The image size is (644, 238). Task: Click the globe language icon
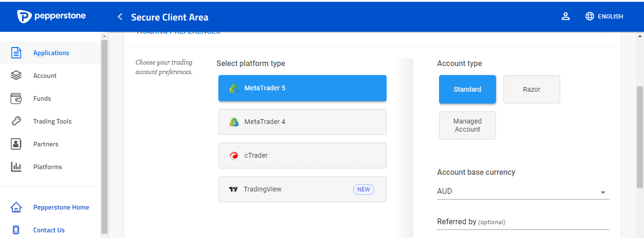tap(590, 16)
